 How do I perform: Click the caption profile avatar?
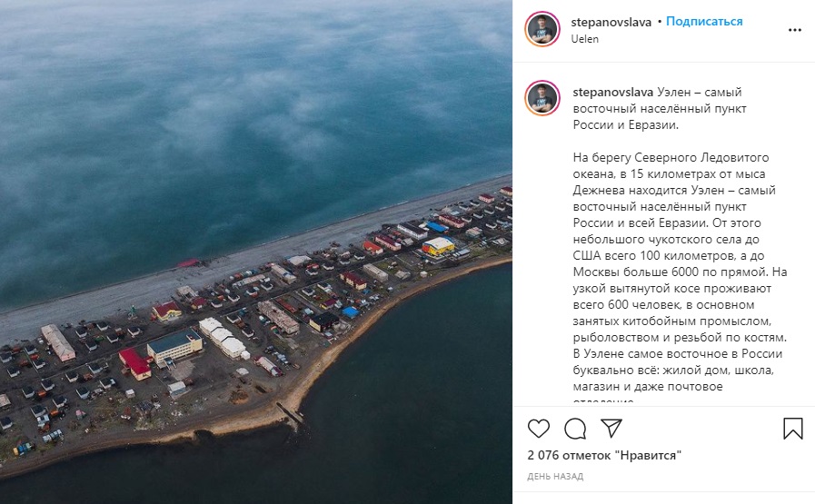click(x=542, y=98)
